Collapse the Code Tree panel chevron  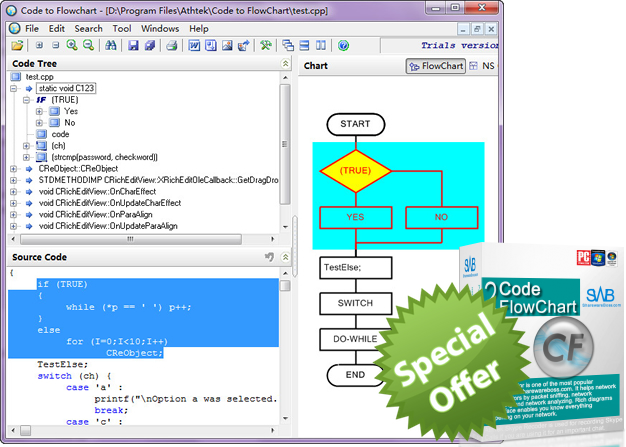point(285,63)
